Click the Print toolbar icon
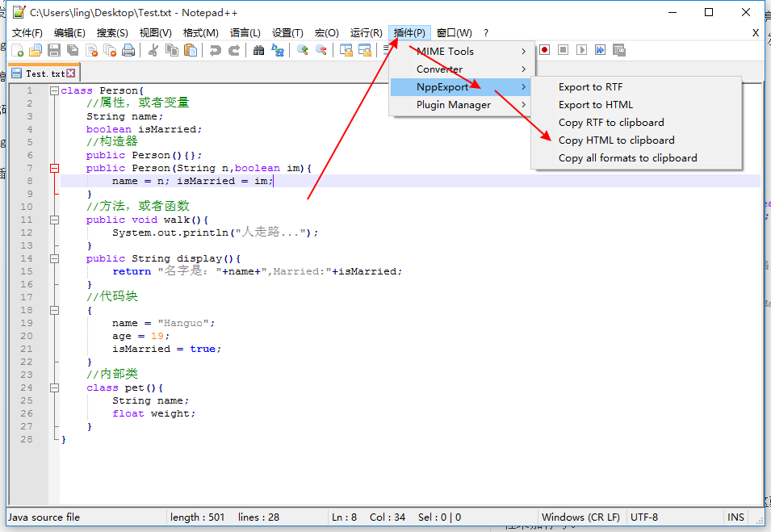 tap(128, 50)
